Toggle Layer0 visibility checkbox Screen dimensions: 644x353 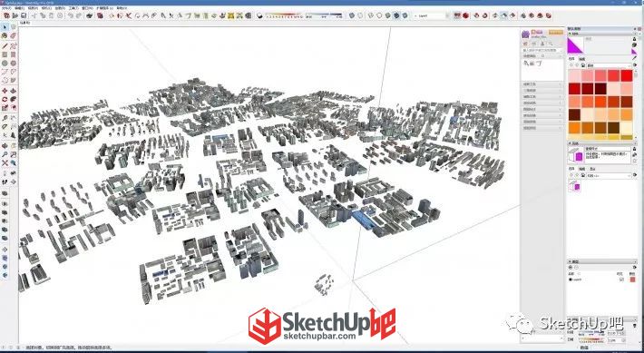(621, 279)
